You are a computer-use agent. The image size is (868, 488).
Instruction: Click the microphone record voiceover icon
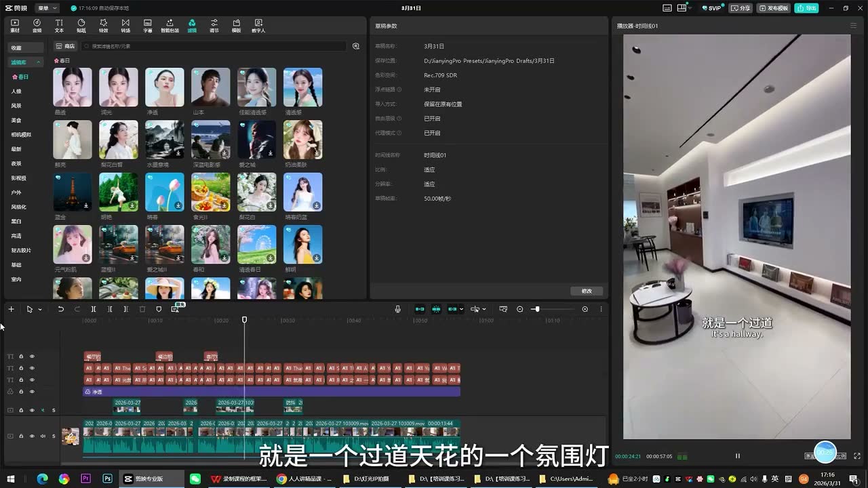click(398, 309)
